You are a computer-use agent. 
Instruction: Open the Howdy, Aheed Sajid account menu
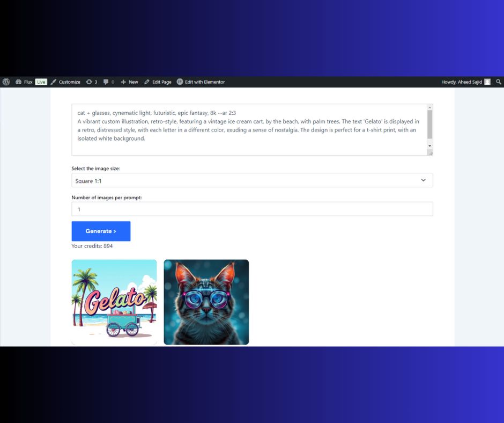[466, 82]
